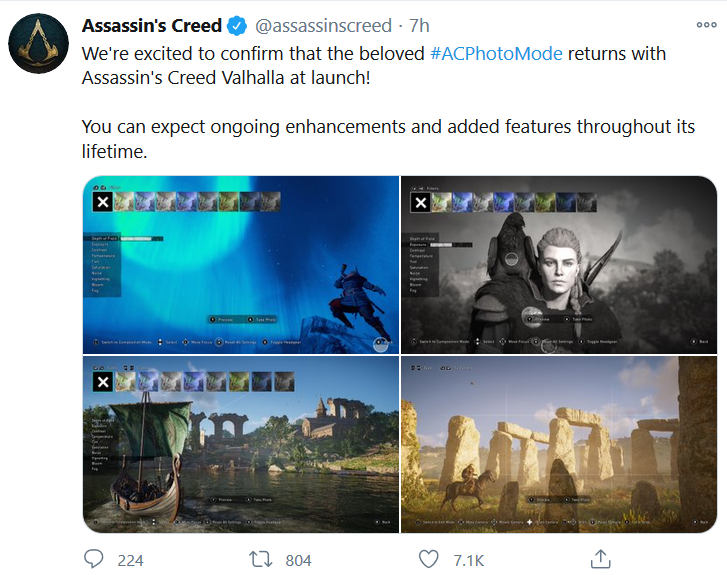Like the tweet with the heart icon

point(428,559)
